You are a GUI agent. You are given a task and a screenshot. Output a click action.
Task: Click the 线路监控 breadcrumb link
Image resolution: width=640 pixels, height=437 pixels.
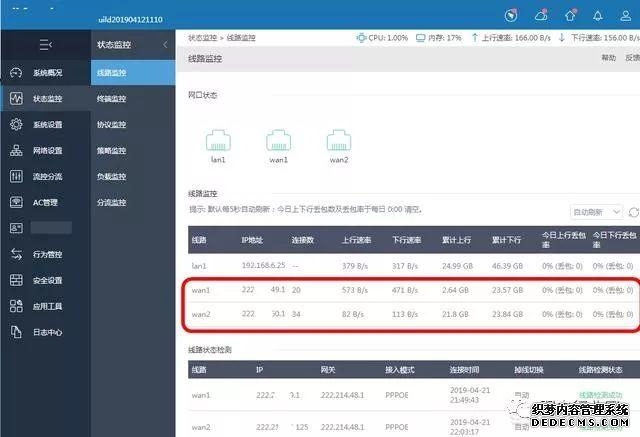(x=241, y=38)
